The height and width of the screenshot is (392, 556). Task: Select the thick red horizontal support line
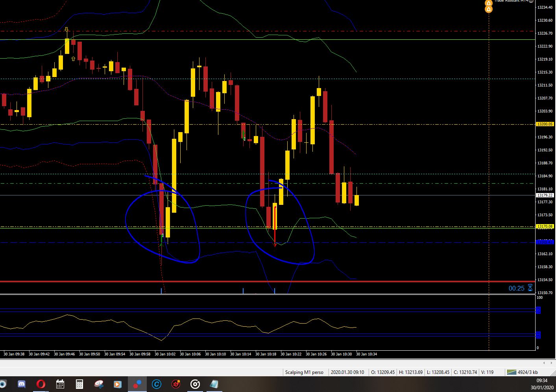point(268,281)
